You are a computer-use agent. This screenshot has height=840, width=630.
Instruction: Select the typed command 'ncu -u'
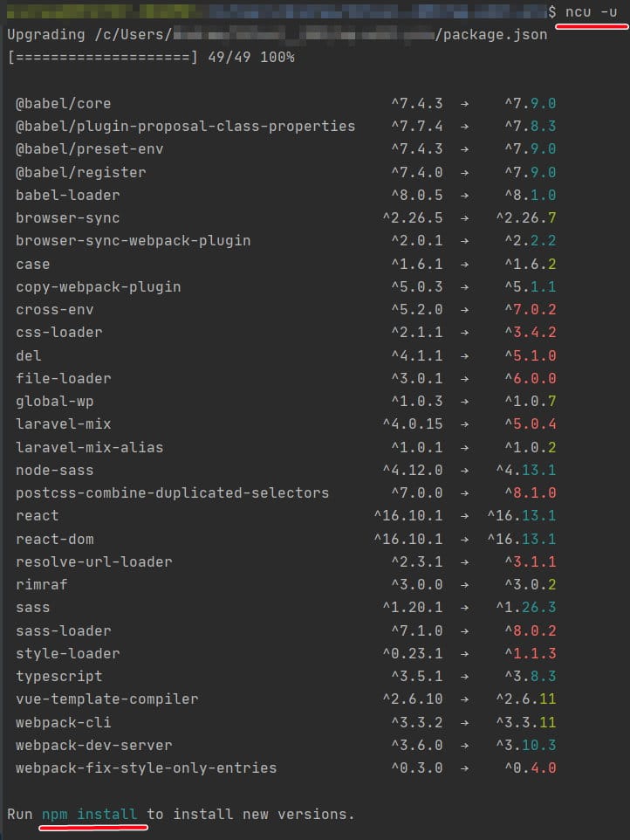591,11
